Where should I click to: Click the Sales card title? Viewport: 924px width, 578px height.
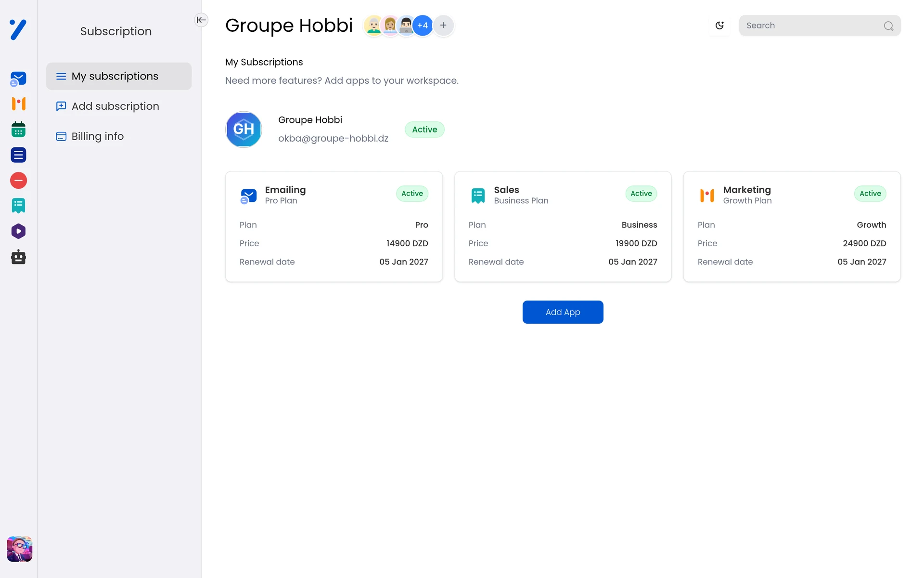click(x=506, y=190)
